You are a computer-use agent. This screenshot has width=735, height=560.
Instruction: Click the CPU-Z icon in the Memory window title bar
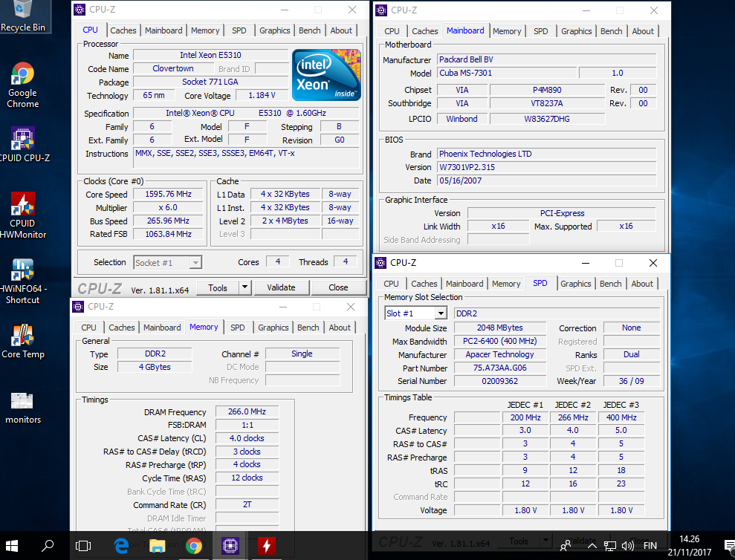(x=78, y=307)
